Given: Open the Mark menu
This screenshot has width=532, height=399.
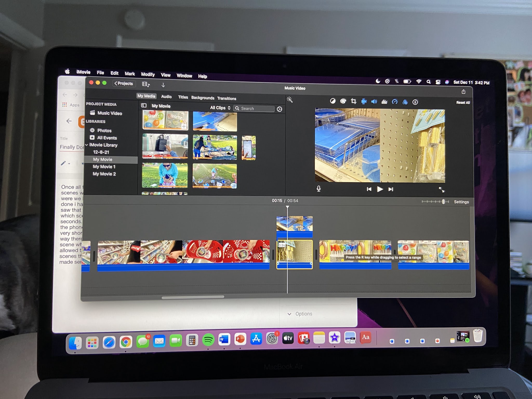Looking at the screenshot, I should click(x=130, y=74).
